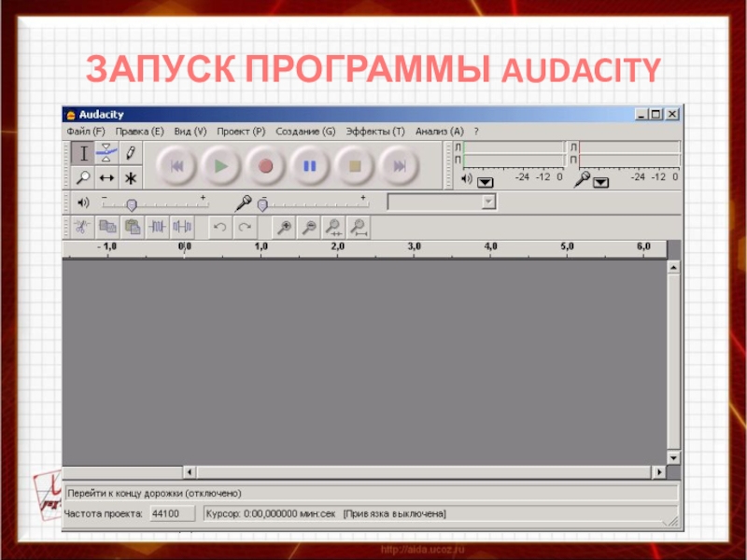Screen dimensions: 747x560
Task: Open the recording meter dropdown arrow
Action: click(x=600, y=182)
